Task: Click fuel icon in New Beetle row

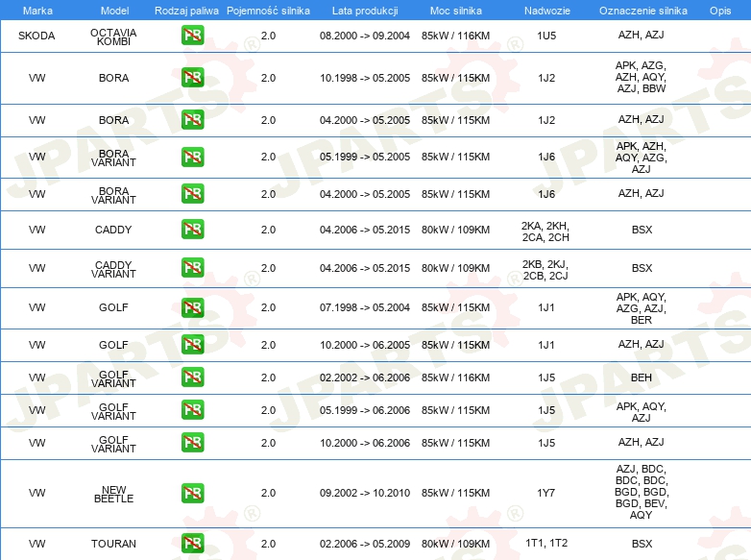Action: [192, 493]
